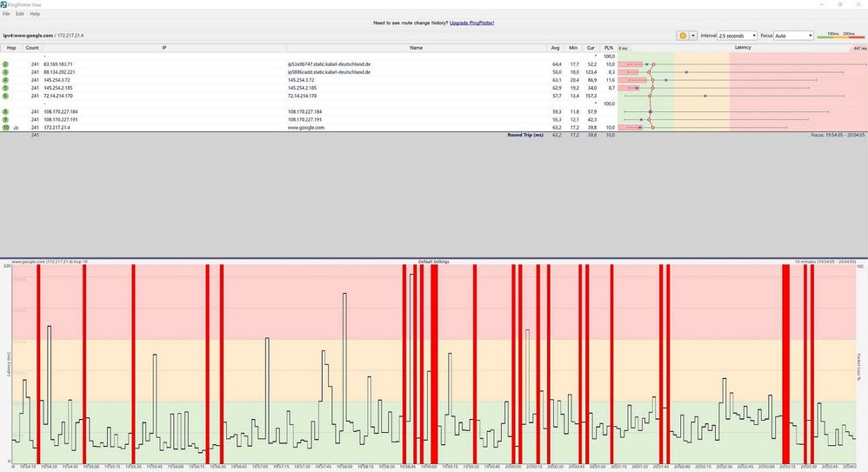Click the PL% column header
Screen dimensions: 868x472
click(x=608, y=48)
